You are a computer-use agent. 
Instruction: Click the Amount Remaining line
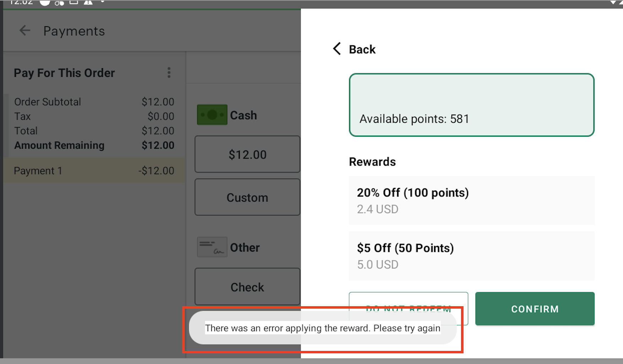click(94, 145)
